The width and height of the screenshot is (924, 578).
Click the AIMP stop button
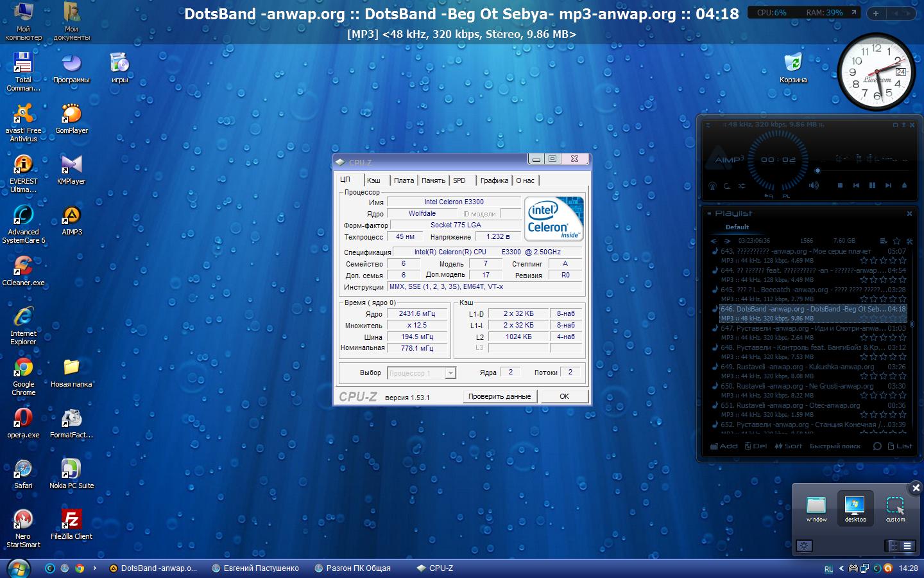click(840, 185)
